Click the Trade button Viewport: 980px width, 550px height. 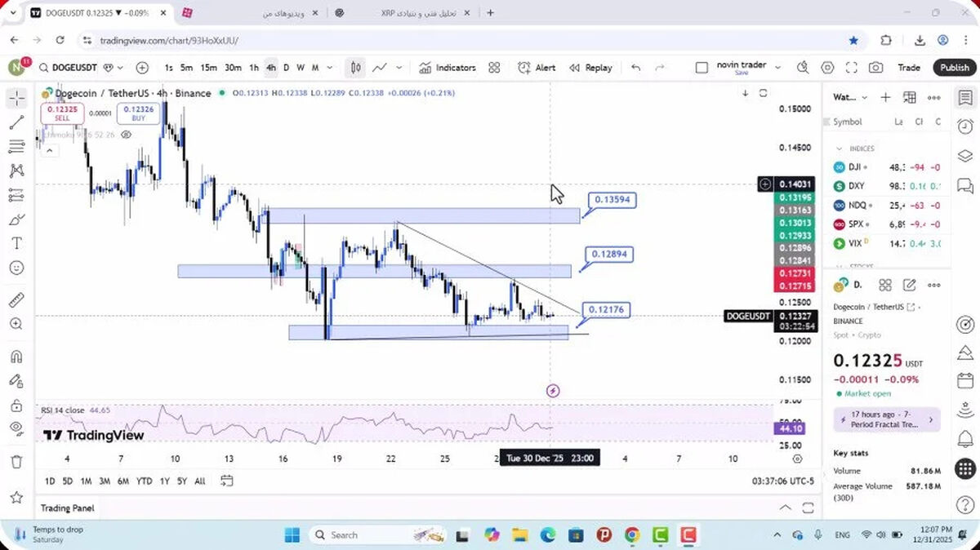point(909,68)
